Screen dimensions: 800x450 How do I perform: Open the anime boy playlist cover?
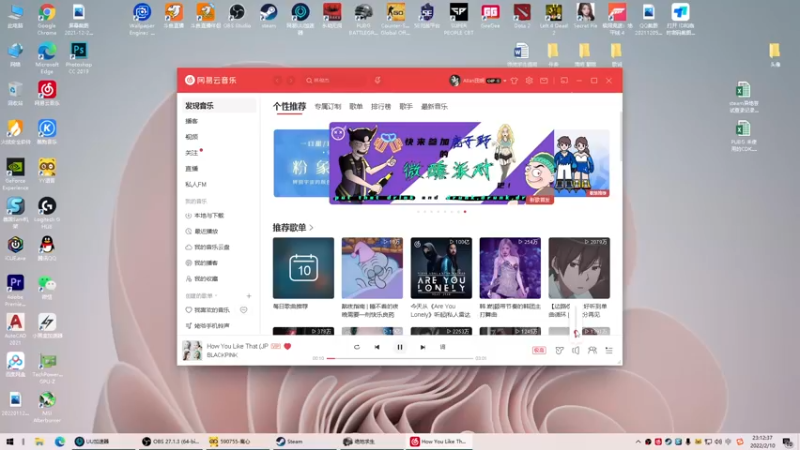pos(579,268)
